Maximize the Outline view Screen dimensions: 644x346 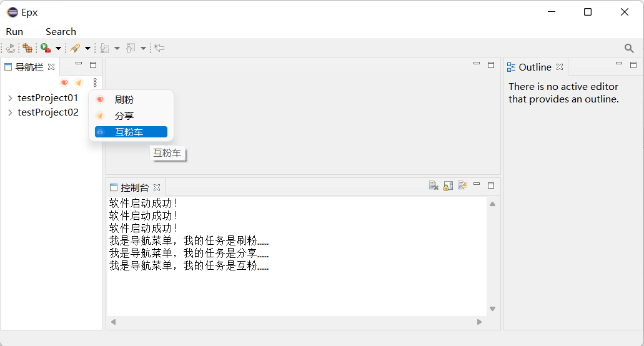(x=633, y=65)
